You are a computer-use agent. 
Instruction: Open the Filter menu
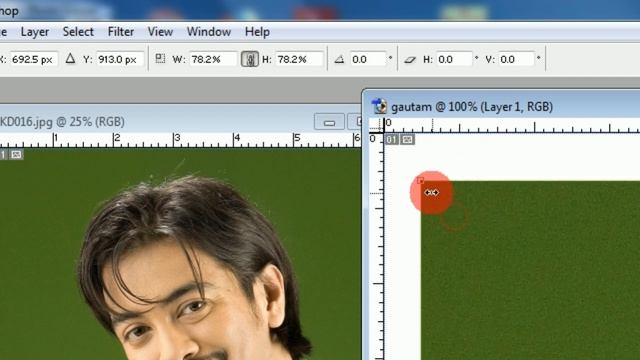[120, 32]
